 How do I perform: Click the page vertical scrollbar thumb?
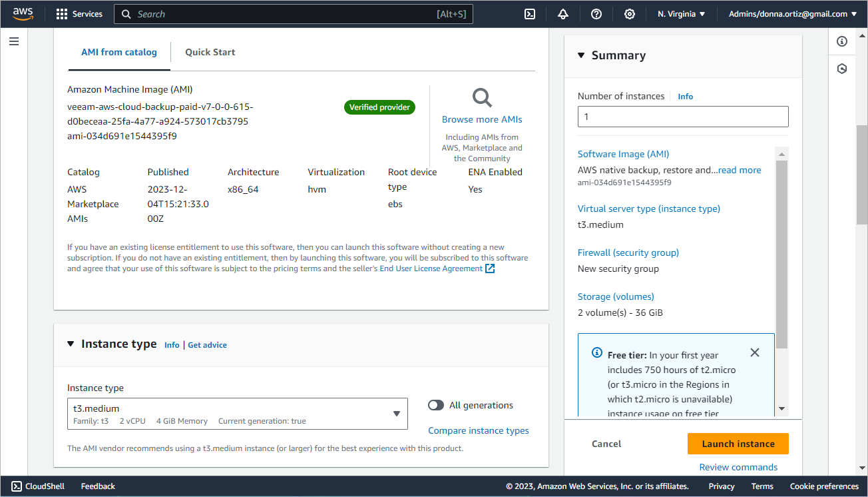pos(862,175)
